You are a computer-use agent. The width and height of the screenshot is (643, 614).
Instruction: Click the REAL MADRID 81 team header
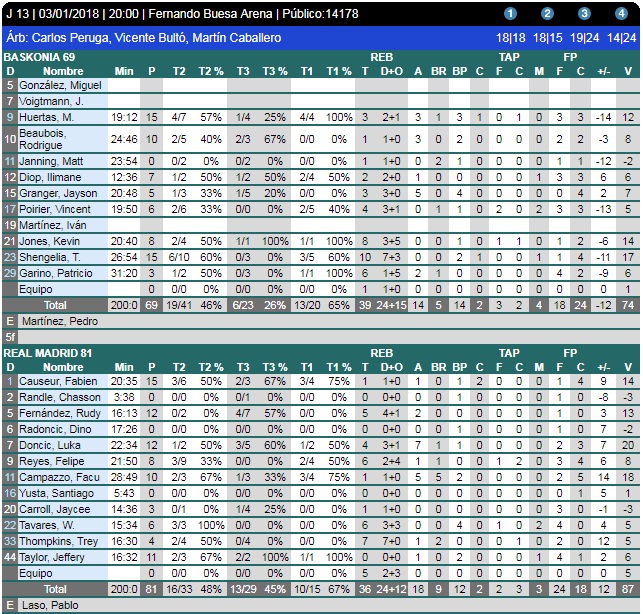tap(48, 353)
